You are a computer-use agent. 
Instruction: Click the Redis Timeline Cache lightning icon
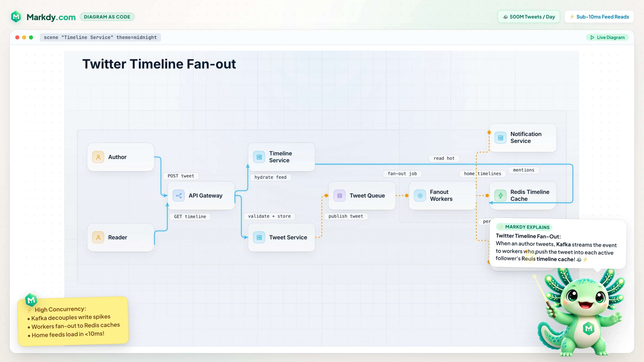(501, 196)
